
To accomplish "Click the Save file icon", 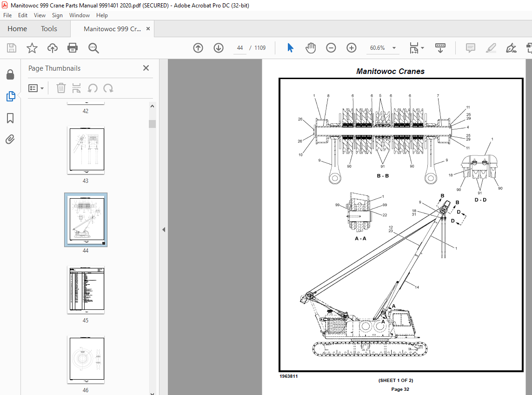I will [x=12, y=48].
